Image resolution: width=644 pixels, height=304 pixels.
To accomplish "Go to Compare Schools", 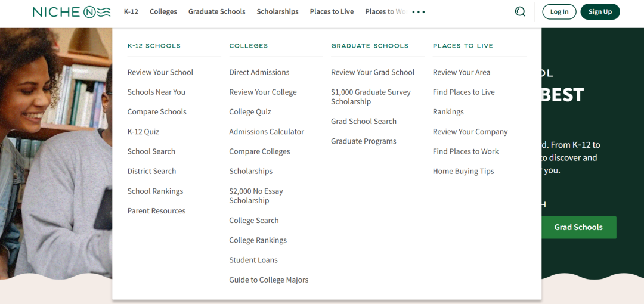I will [157, 111].
